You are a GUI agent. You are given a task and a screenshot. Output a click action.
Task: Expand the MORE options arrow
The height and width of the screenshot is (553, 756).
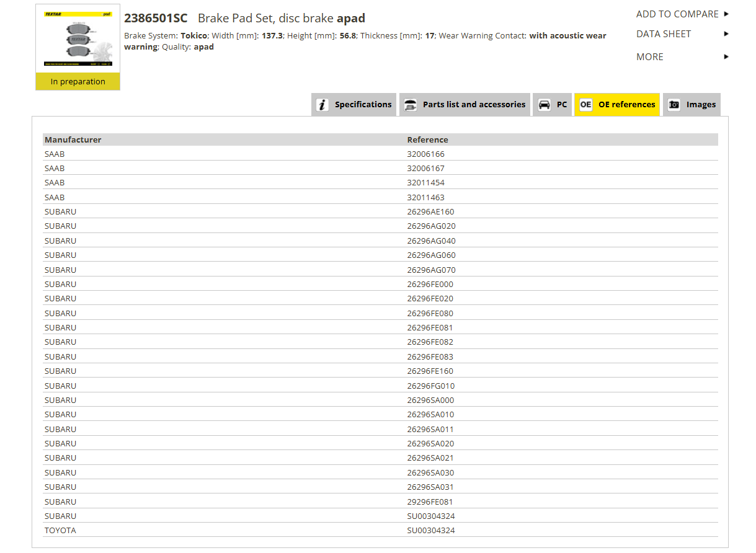click(726, 57)
